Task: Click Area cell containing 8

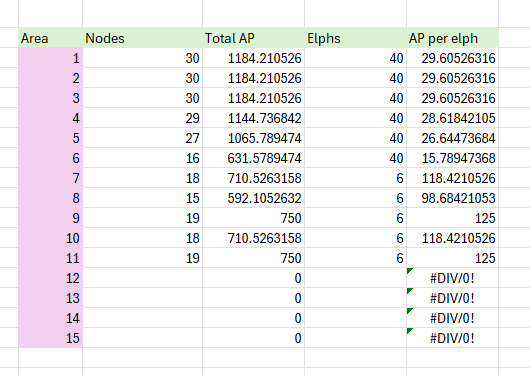Action: pyautogui.click(x=50, y=198)
